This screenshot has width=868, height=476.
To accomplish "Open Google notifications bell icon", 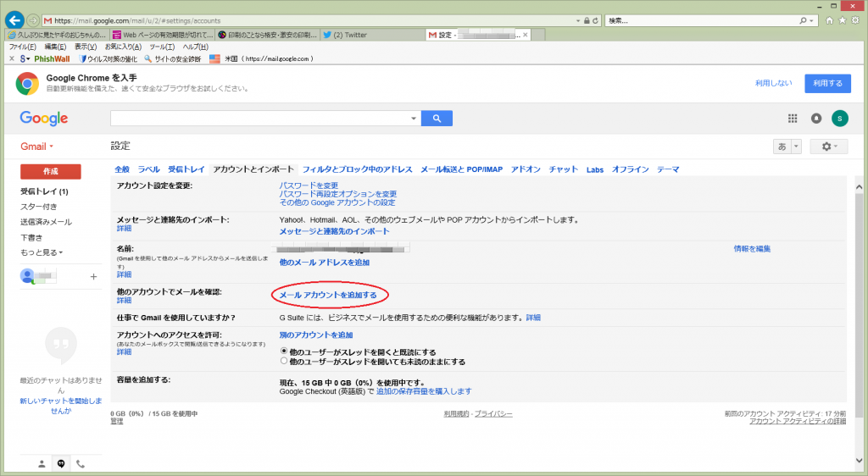I will coord(816,119).
